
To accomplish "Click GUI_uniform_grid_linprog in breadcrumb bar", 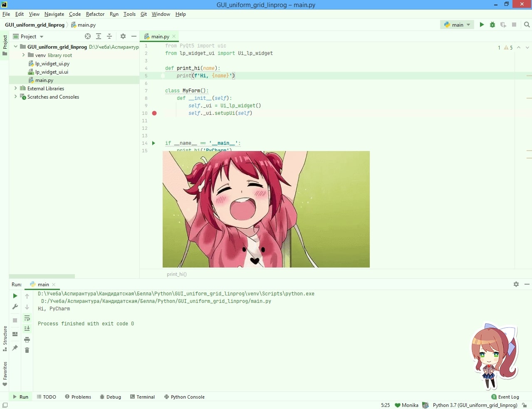I will 35,25.
